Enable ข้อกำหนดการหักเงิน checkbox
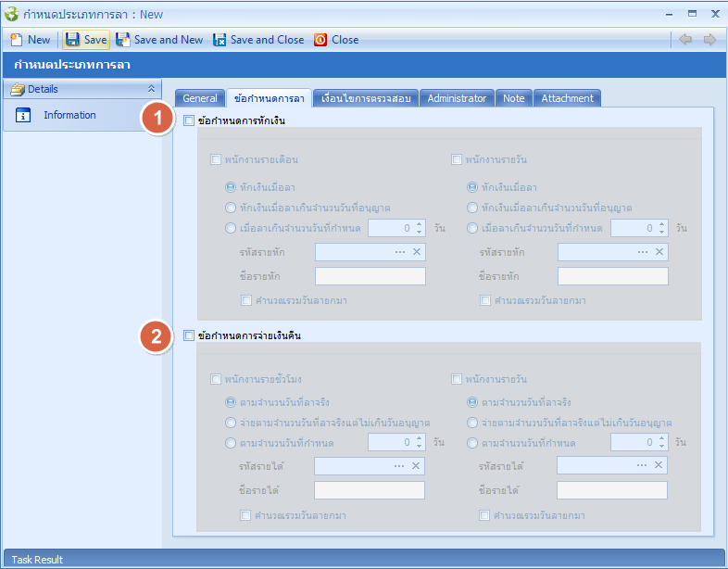This screenshot has height=569, width=728. click(190, 120)
